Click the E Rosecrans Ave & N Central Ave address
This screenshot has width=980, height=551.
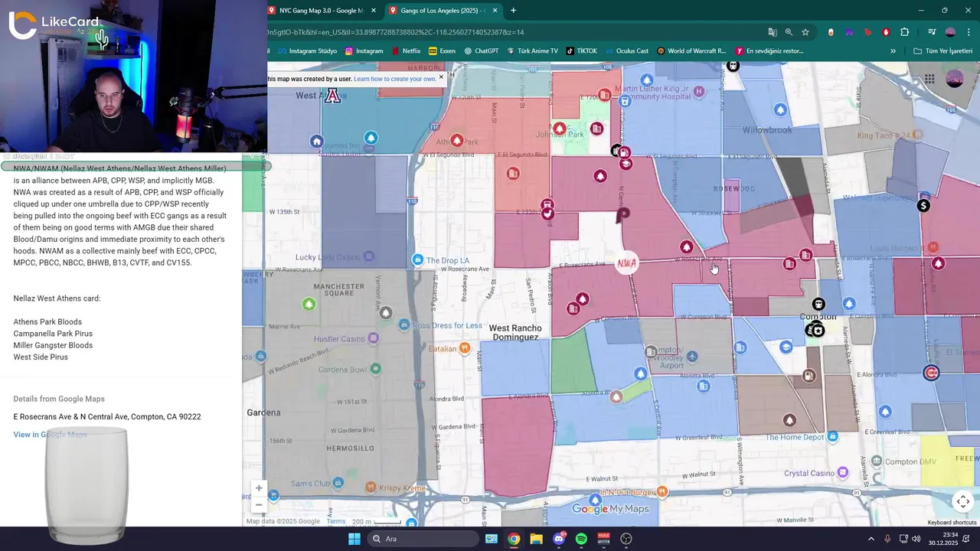click(x=107, y=417)
